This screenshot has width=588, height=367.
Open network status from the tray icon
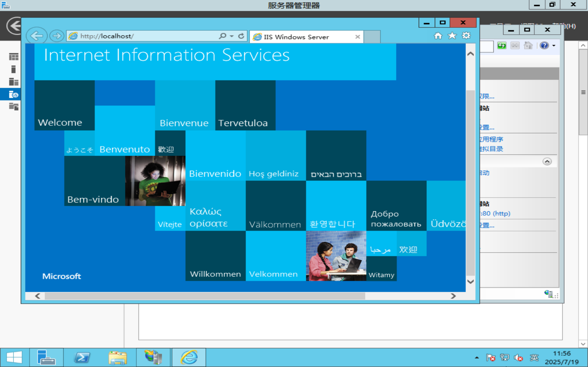[x=504, y=357]
